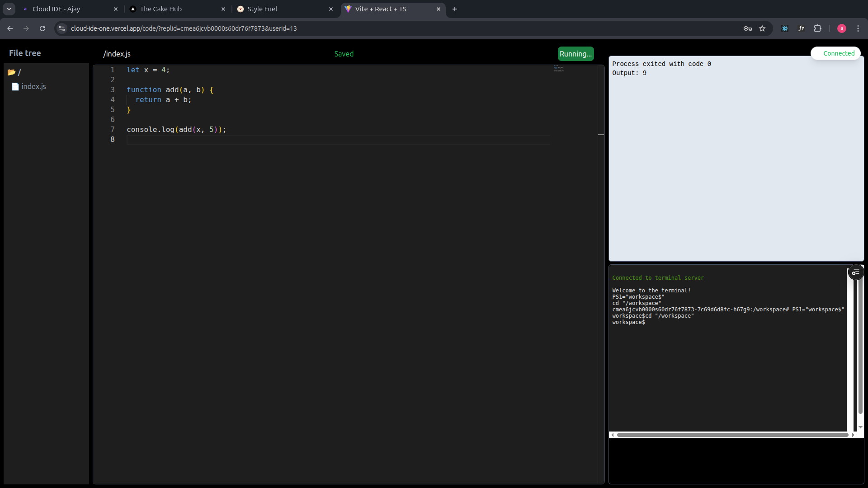Click the Running... button
Screen dimensions: 868x488
576,54
